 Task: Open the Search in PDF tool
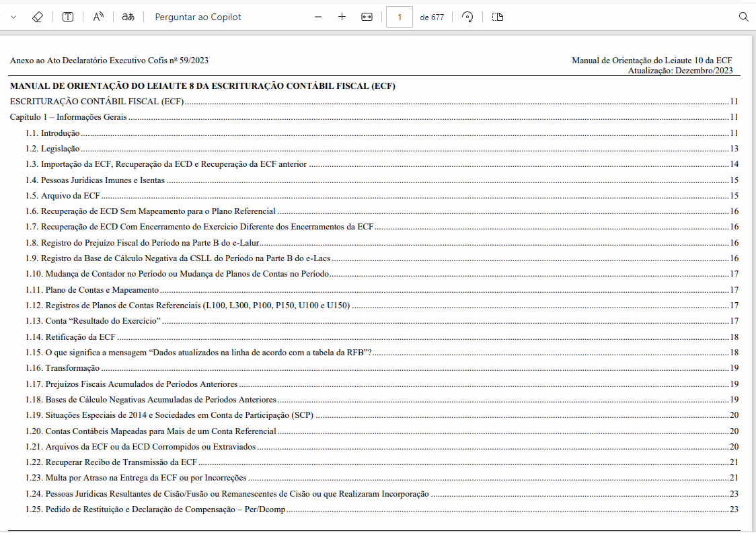click(743, 17)
